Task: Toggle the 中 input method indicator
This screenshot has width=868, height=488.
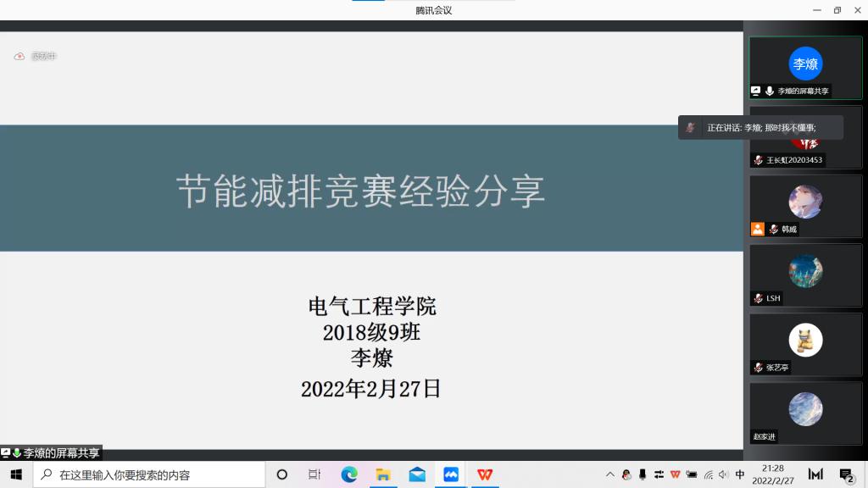Action: (x=740, y=474)
